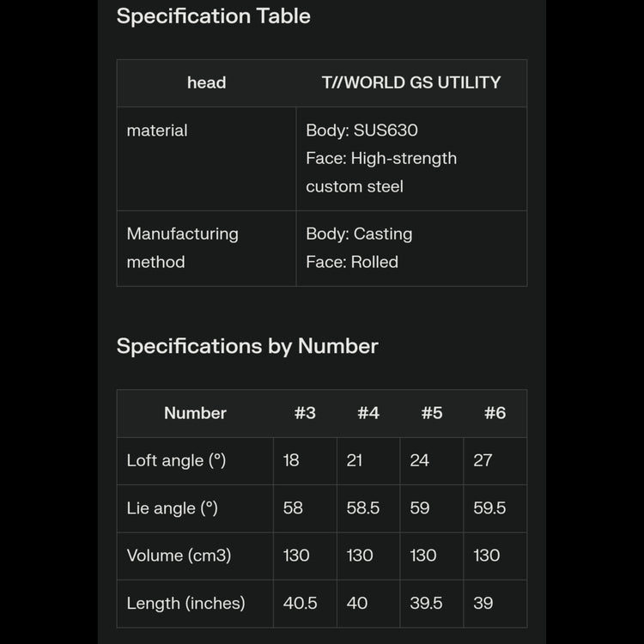Viewport: 644px width, 644px height.
Task: Select the #4 column header
Action: point(368,413)
